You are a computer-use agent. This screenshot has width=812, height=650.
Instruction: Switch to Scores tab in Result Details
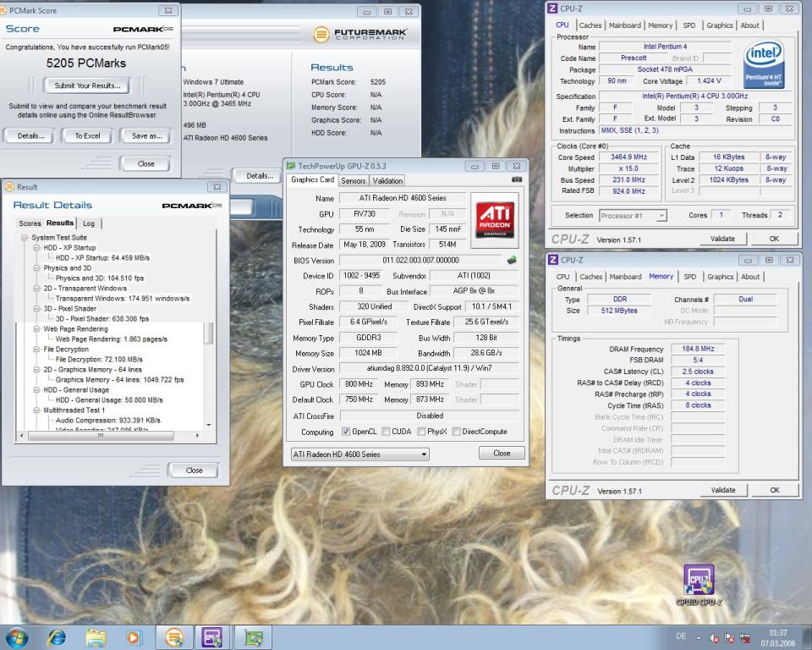(x=30, y=223)
